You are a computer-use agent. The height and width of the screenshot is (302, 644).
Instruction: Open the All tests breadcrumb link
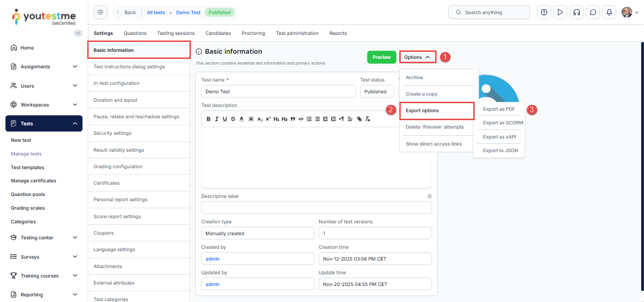click(156, 12)
